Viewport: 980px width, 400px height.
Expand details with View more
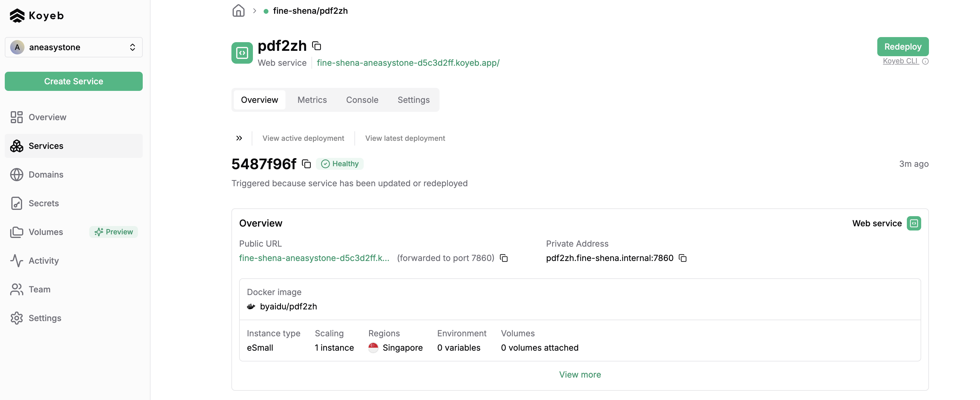(x=580, y=375)
